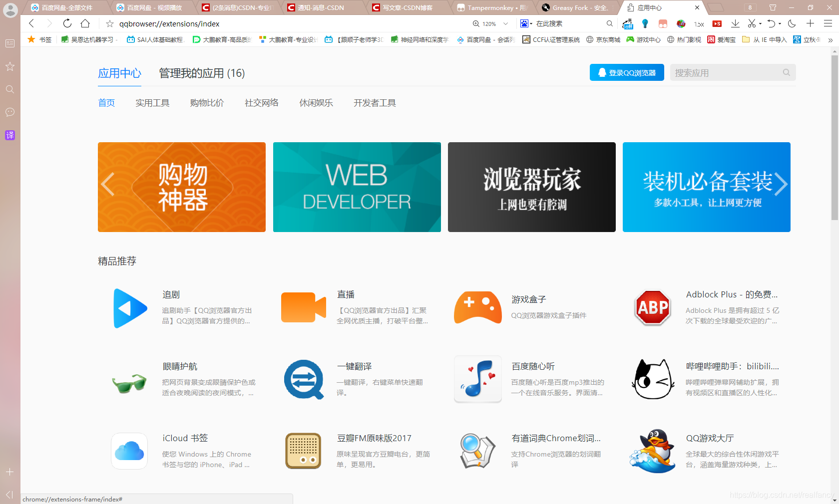Show next banner with right carousel arrow

(781, 184)
